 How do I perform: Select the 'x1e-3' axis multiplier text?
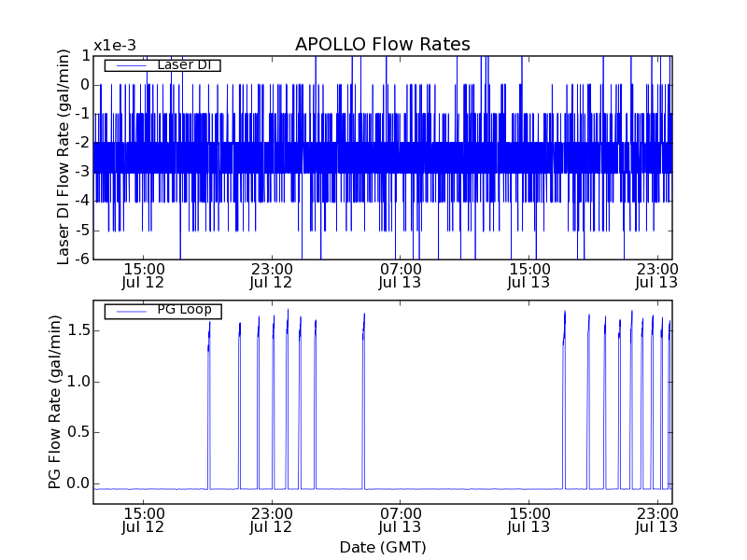[115, 46]
